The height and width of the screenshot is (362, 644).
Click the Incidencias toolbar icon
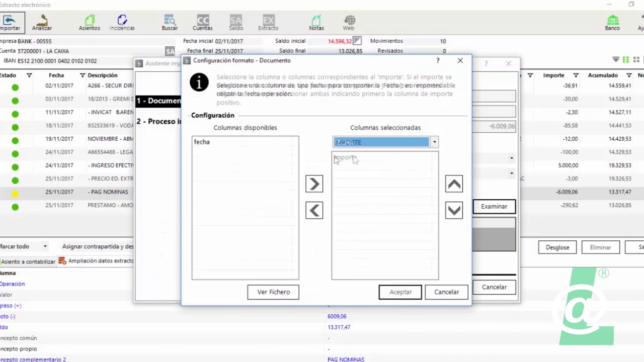(x=122, y=23)
